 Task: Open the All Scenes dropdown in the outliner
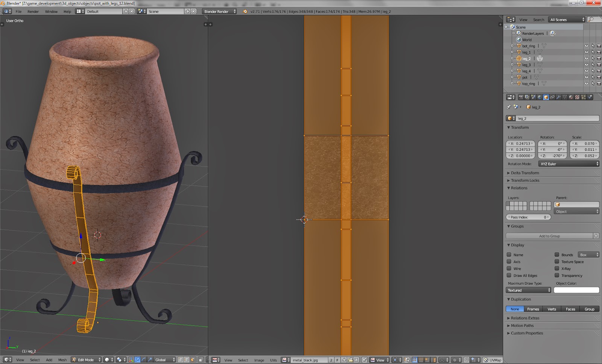point(566,19)
